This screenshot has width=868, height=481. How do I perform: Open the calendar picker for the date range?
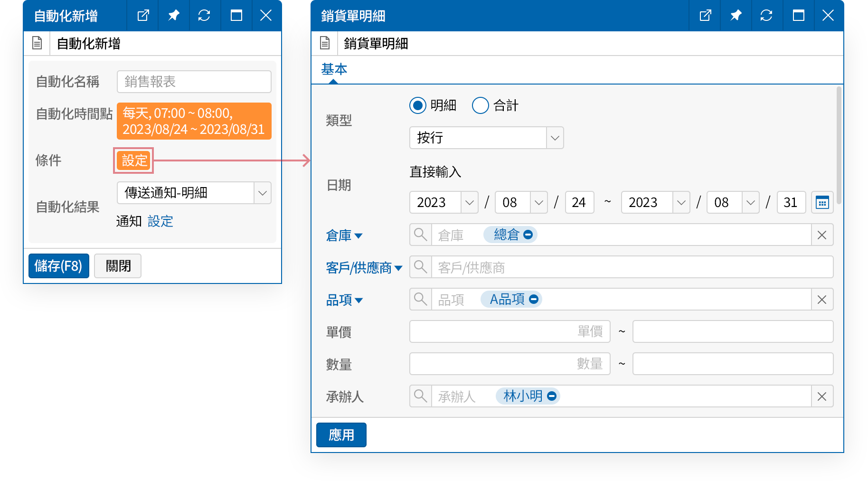[x=822, y=202]
